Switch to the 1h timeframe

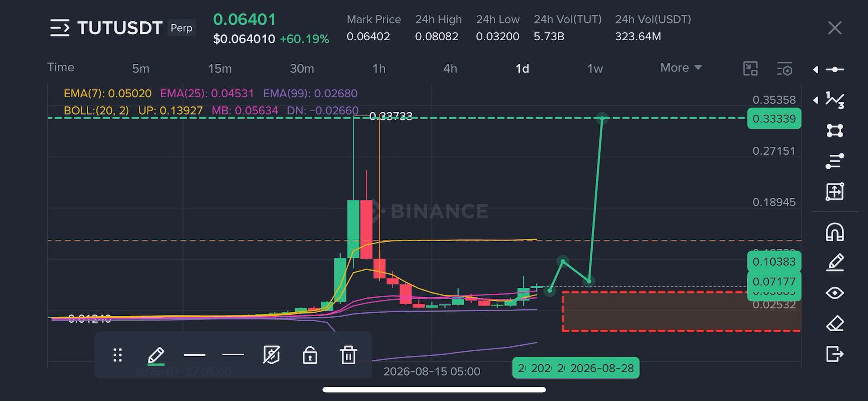pos(379,68)
